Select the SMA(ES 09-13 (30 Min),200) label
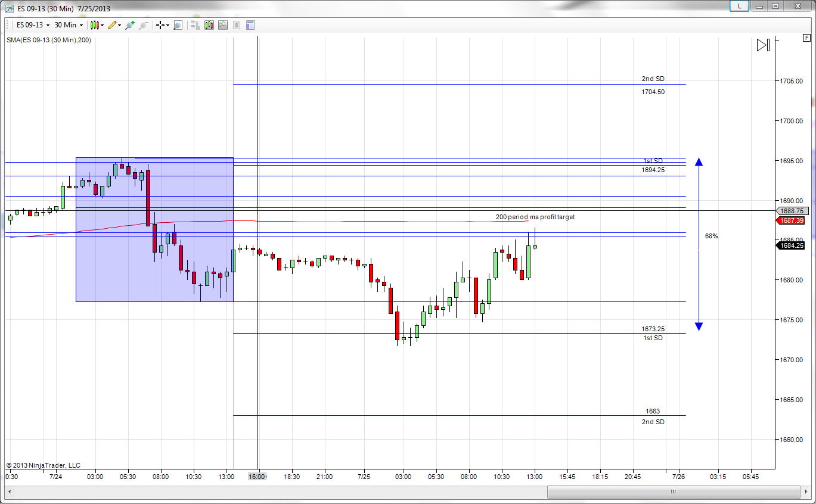 [49, 41]
